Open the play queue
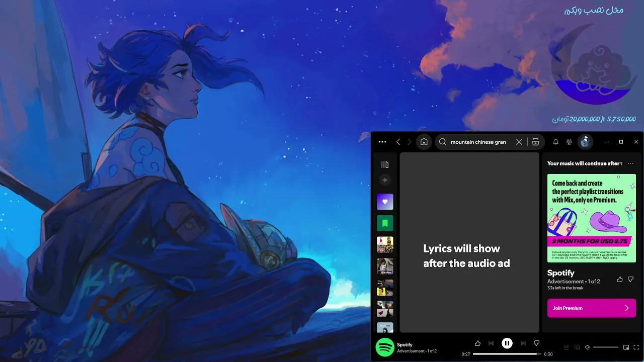 pyautogui.click(x=566, y=347)
